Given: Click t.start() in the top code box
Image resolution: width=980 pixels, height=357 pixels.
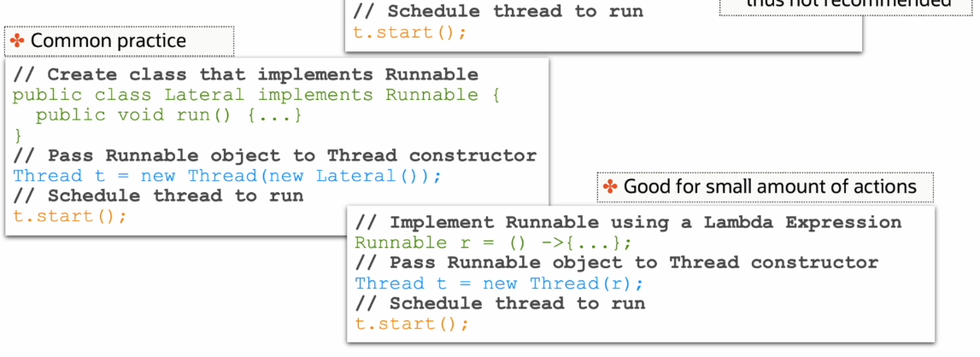Looking at the screenshot, I should pyautogui.click(x=410, y=32).
